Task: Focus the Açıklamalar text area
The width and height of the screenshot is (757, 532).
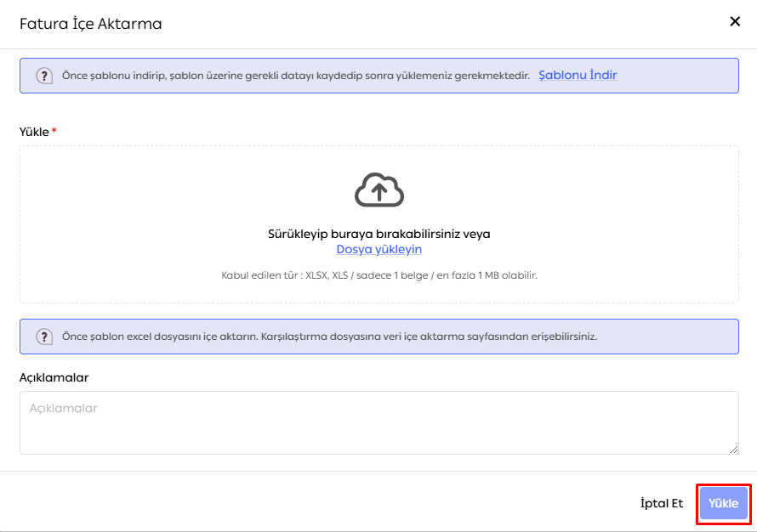Action: point(379,422)
